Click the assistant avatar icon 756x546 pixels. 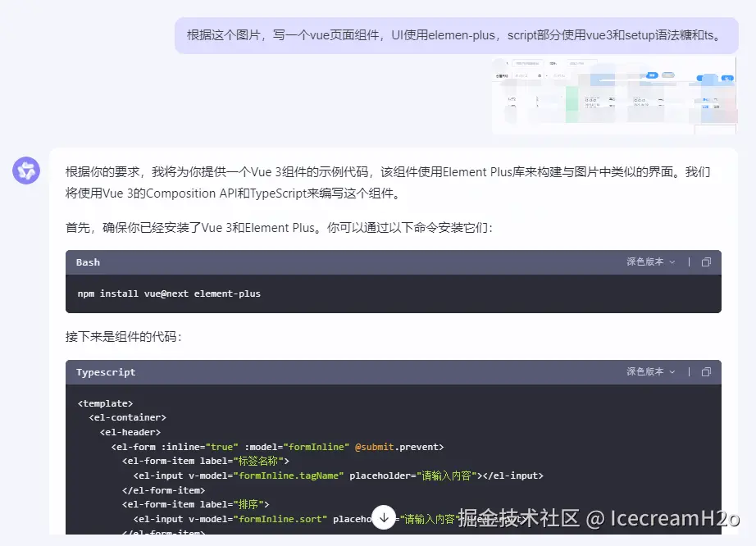[26, 171]
